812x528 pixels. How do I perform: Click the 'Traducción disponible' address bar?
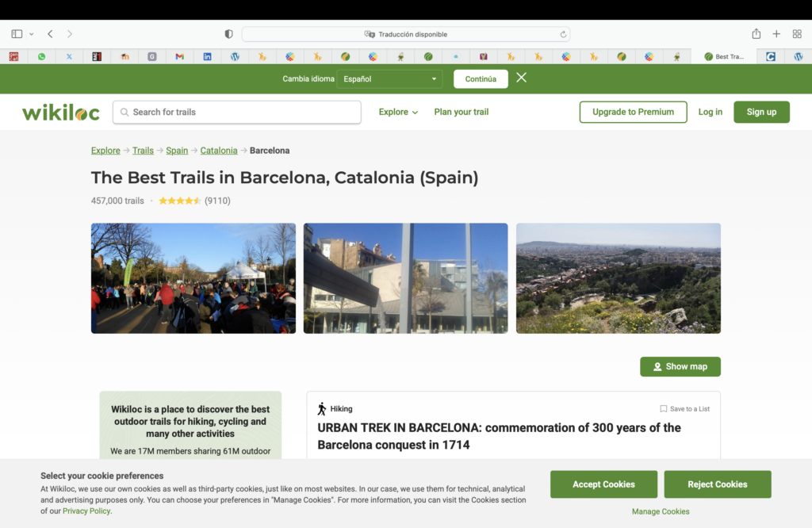point(406,34)
